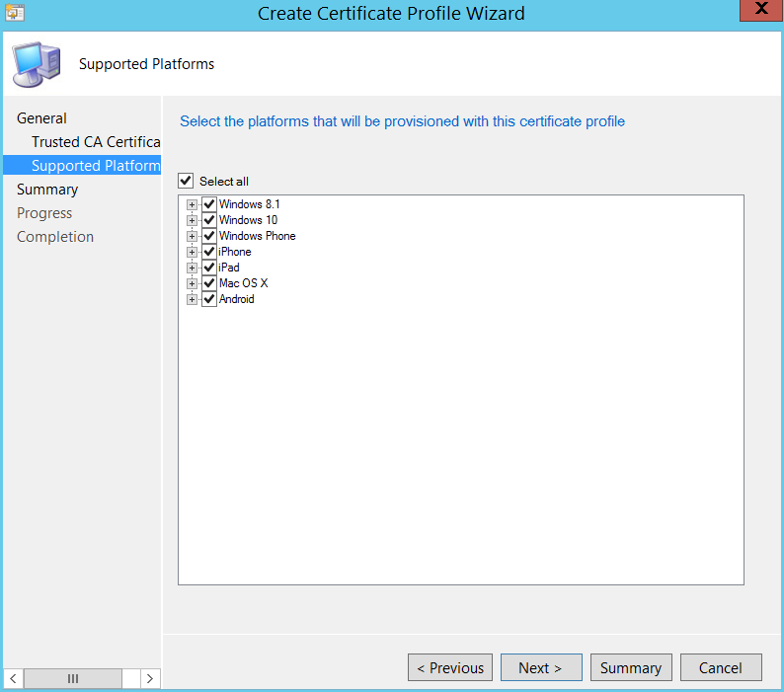Expand the iPhone tree node
Viewport: 784px width, 692px height.
(x=192, y=252)
